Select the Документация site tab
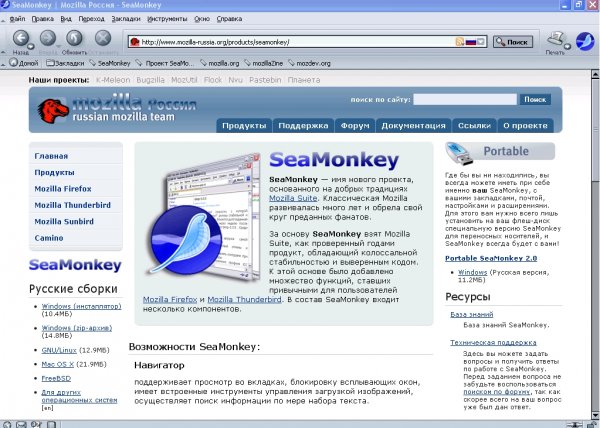This screenshot has width=600, height=428. click(x=414, y=125)
